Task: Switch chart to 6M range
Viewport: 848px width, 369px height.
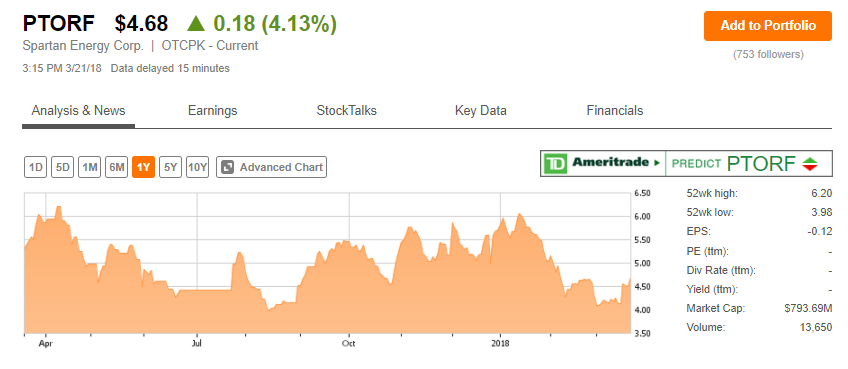Action: [116, 167]
